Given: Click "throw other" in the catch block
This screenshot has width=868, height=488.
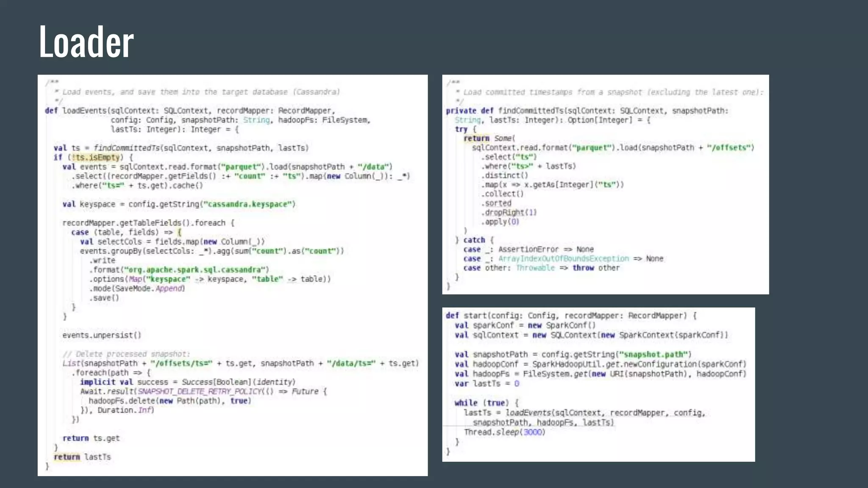Looking at the screenshot, I should [595, 268].
